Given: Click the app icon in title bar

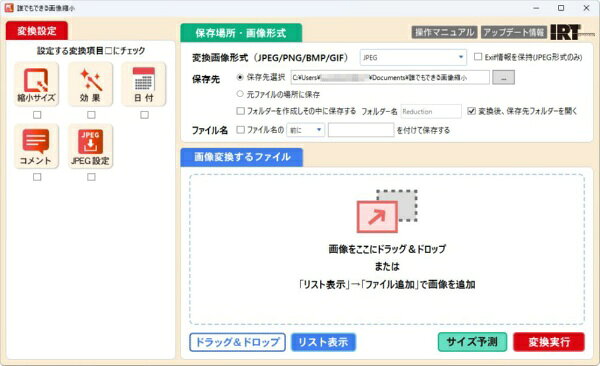Looking at the screenshot, I should tap(9, 8).
